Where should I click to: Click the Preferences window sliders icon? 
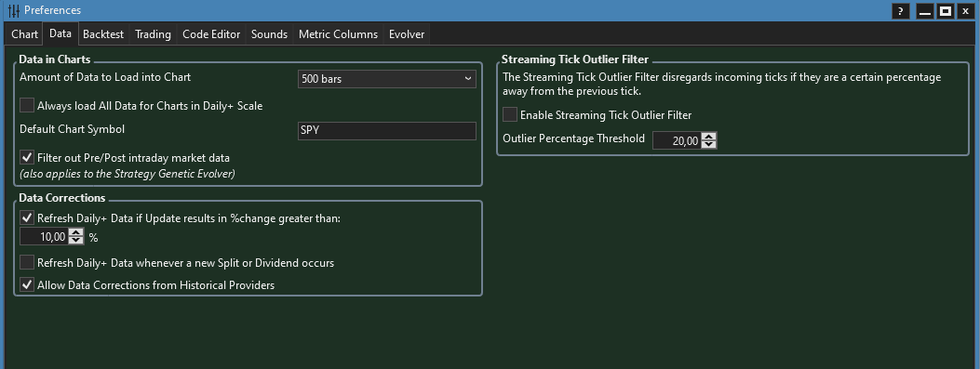pos(14,10)
